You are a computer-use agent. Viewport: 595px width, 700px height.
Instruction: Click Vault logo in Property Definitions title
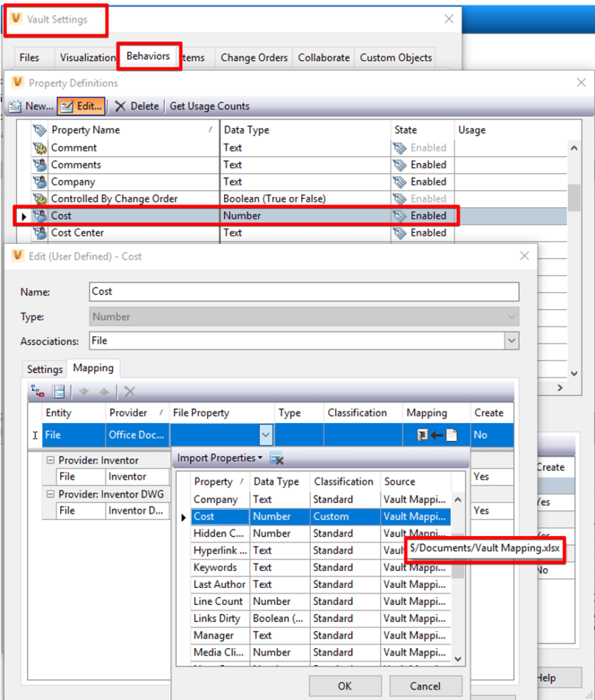pyautogui.click(x=18, y=83)
